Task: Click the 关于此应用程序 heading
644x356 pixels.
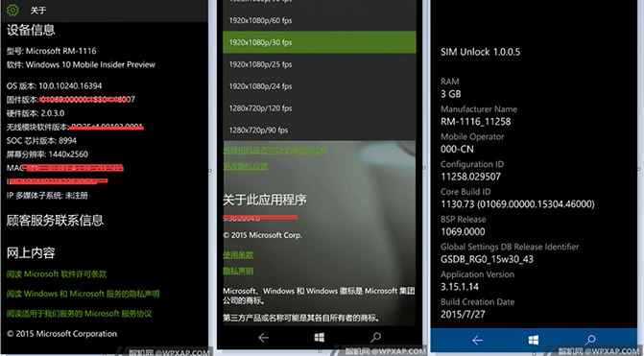Action: click(x=265, y=200)
